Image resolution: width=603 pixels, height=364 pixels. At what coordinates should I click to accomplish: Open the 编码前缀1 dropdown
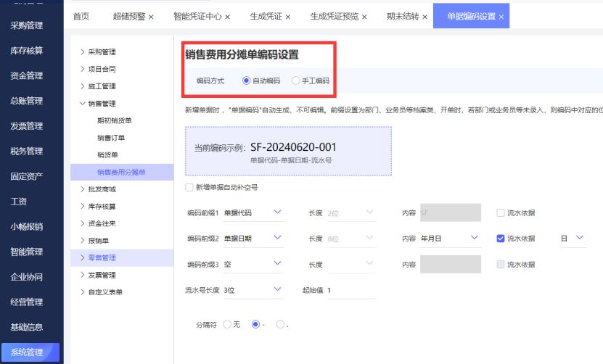(x=278, y=212)
